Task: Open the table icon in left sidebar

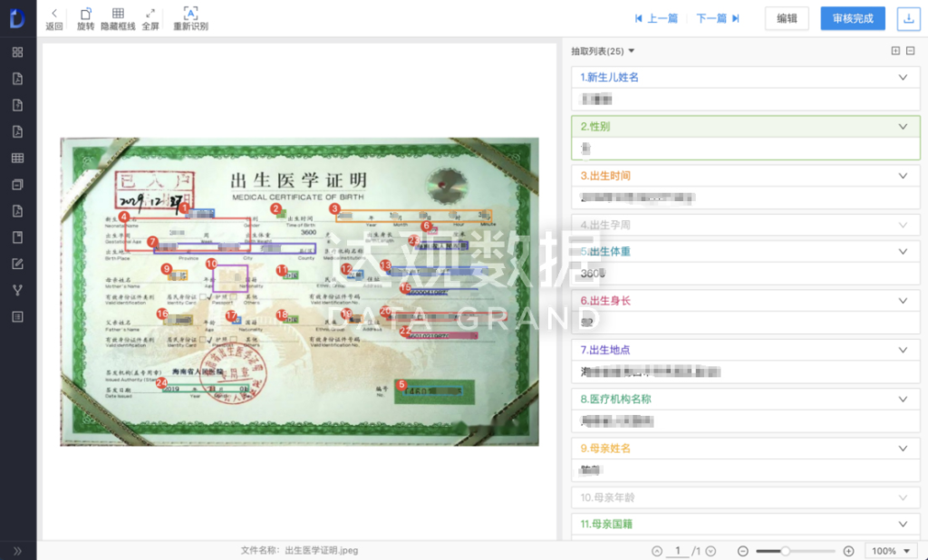Action: (17, 159)
